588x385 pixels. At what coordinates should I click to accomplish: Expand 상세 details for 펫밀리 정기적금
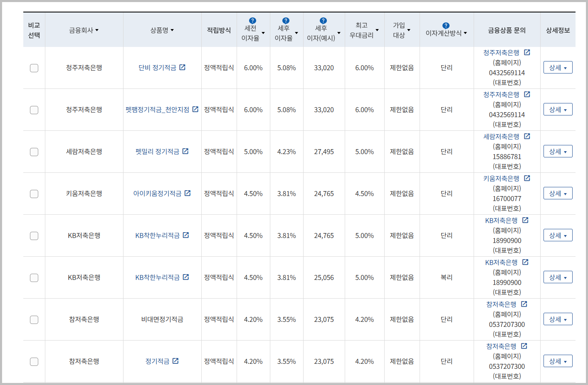(x=558, y=151)
